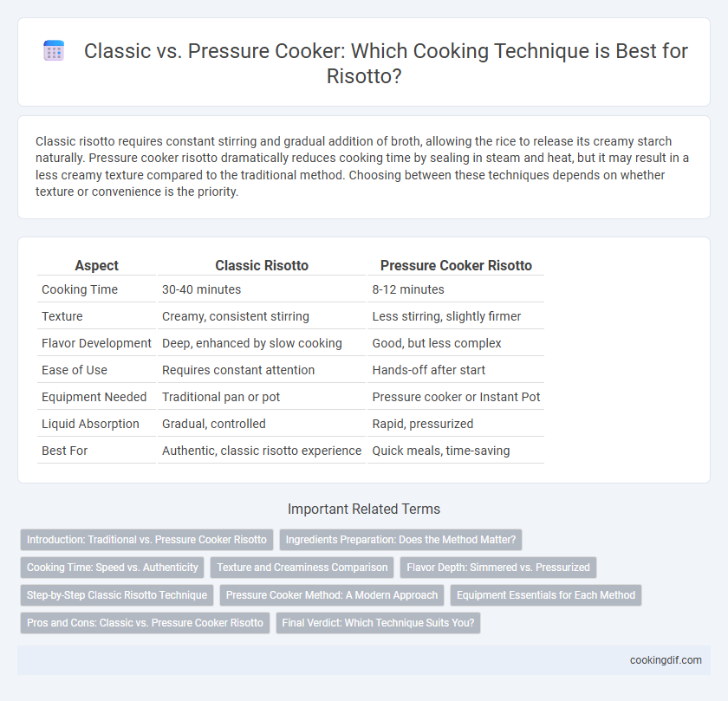
Task: Open Introduction: Traditional vs. Pressure Cooker Risotto tag
Action: pos(146,540)
